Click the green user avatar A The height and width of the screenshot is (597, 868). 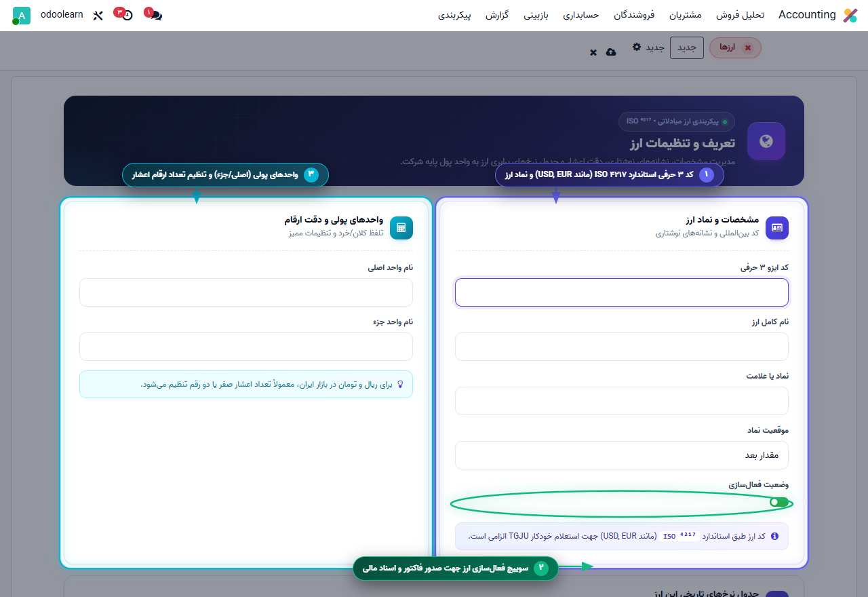tap(21, 16)
